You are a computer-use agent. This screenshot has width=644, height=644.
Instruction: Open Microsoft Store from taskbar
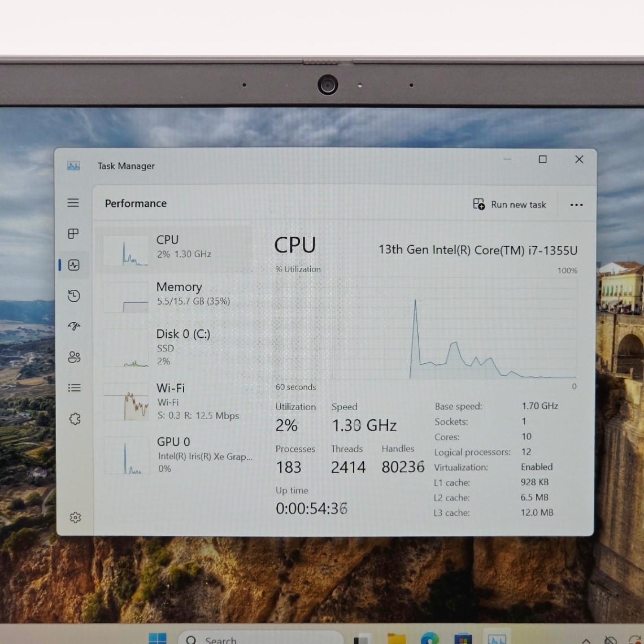463,639
